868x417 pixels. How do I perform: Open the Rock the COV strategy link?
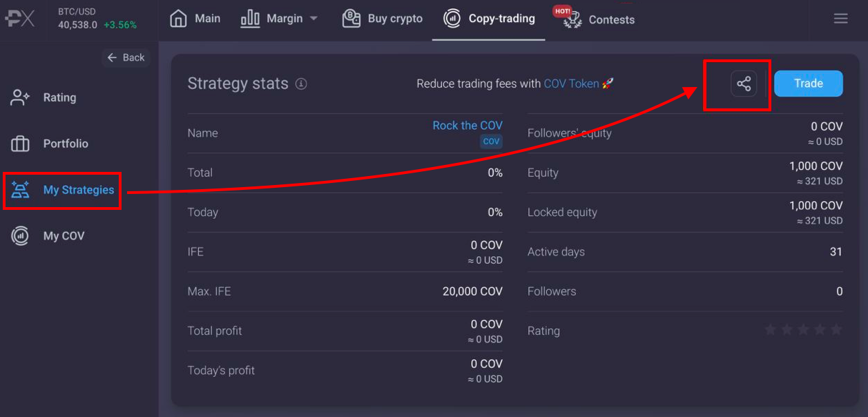pos(467,126)
